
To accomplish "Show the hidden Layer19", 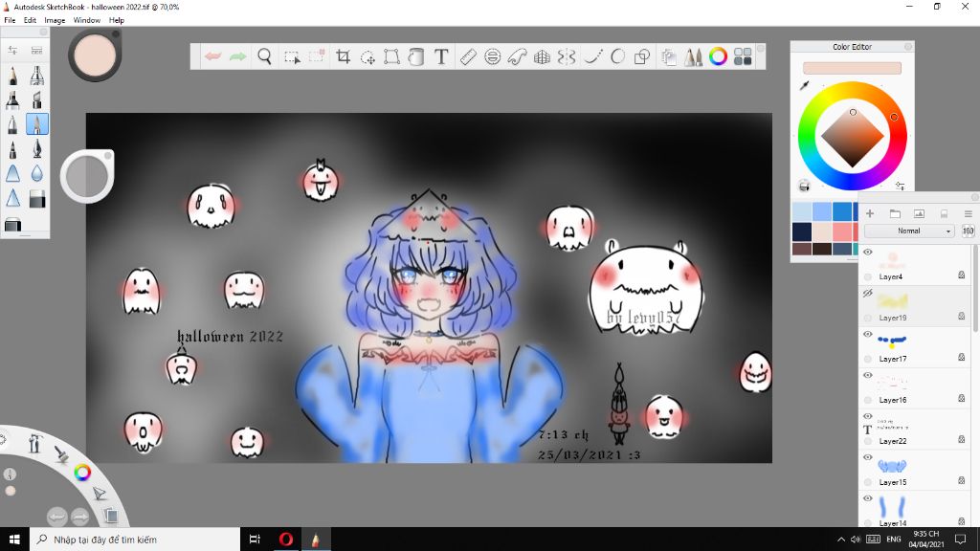I will 867,293.
